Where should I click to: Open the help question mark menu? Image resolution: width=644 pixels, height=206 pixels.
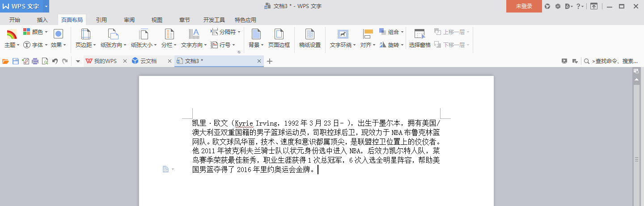[x=580, y=6]
